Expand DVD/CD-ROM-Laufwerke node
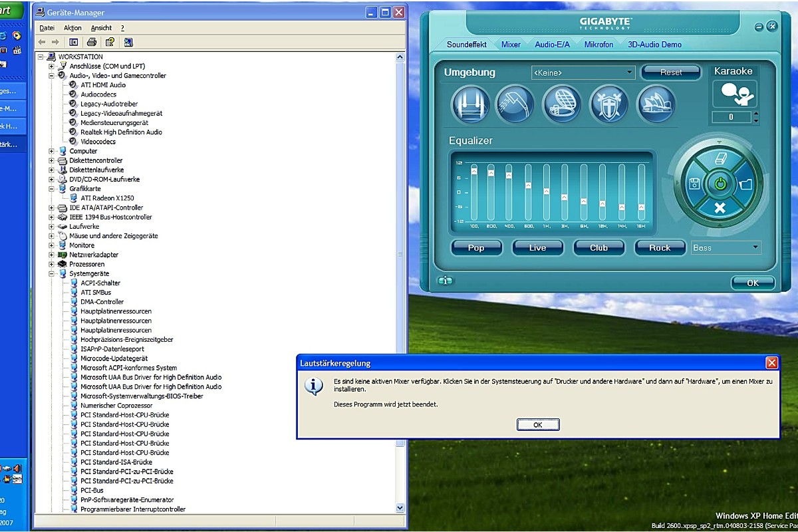 pos(51,180)
